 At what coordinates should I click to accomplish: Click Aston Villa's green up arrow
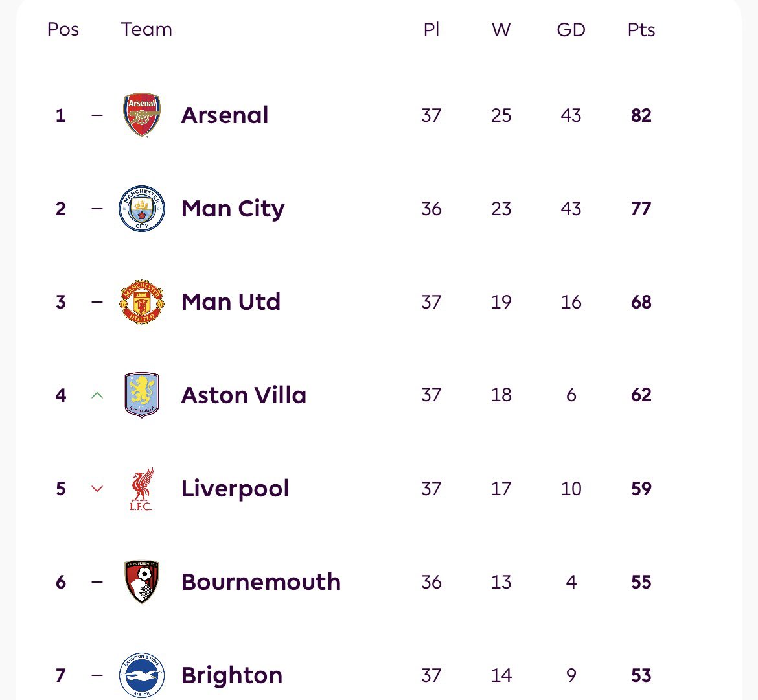pyautogui.click(x=97, y=395)
